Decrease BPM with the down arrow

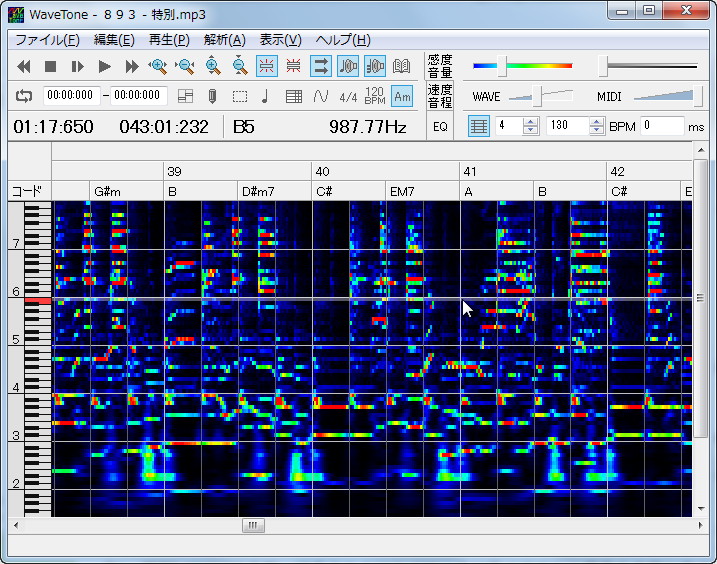click(597, 131)
